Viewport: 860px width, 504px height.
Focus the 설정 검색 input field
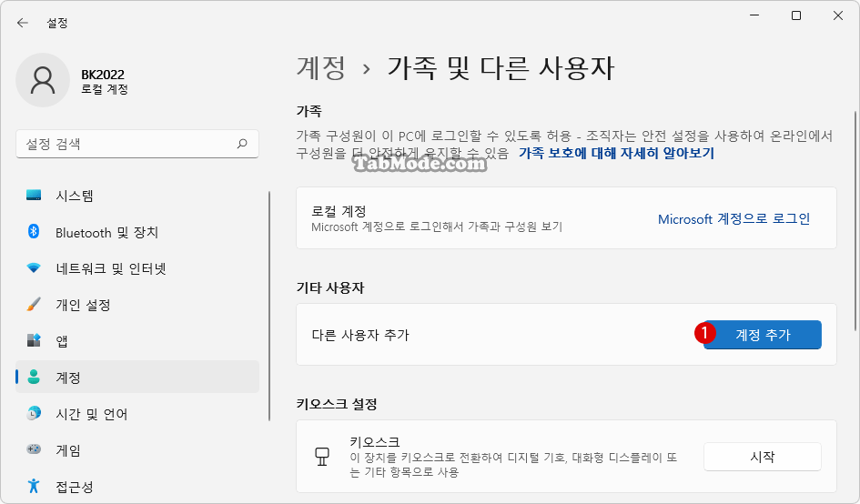137,144
